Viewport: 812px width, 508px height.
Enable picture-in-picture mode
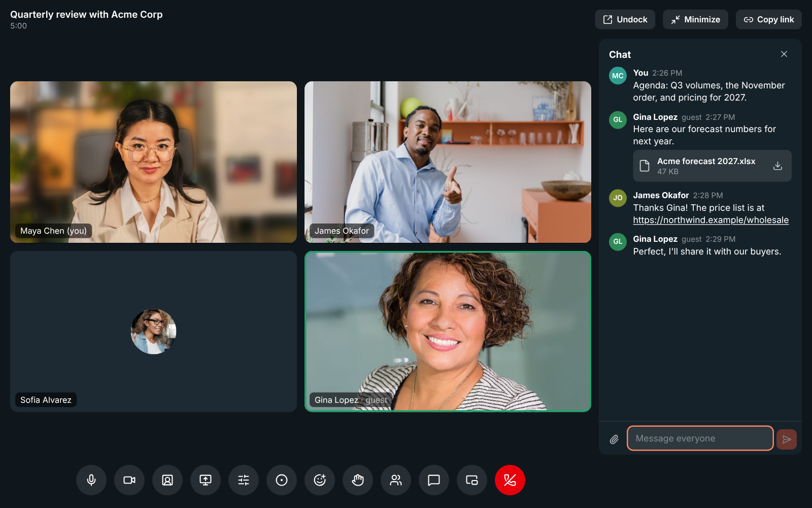coord(472,480)
